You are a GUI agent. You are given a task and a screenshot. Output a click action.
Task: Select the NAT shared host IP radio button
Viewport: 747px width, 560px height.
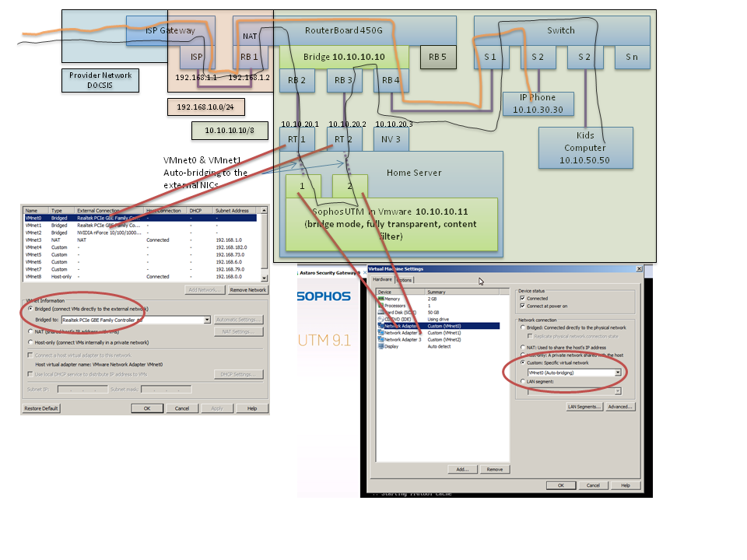[30, 331]
